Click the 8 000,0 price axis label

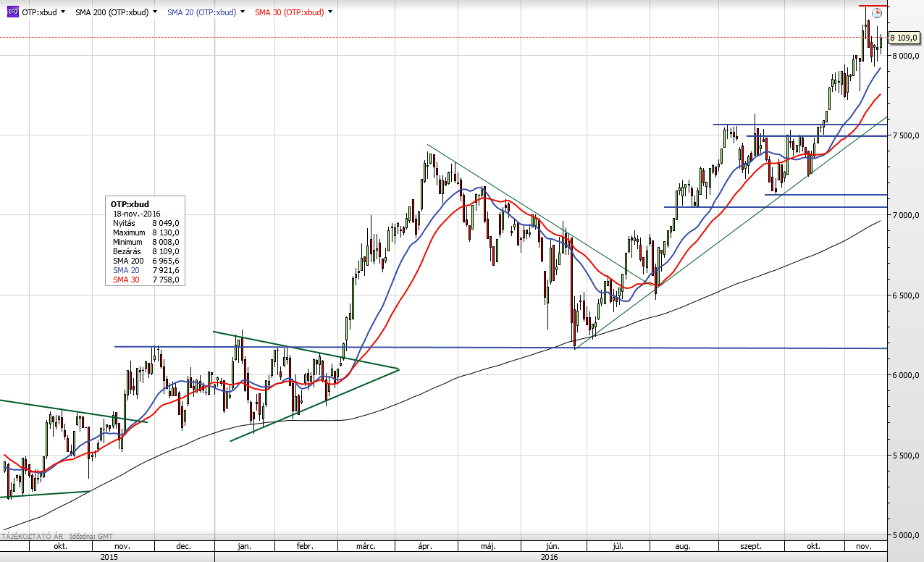point(905,55)
